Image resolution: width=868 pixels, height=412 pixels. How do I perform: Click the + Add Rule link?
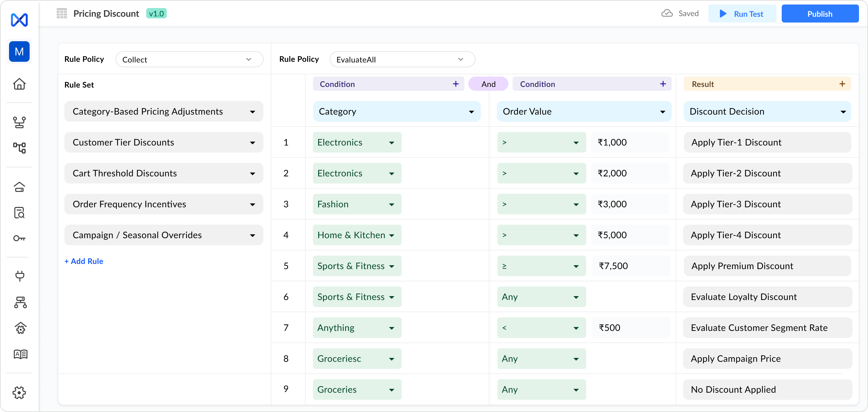[84, 261]
